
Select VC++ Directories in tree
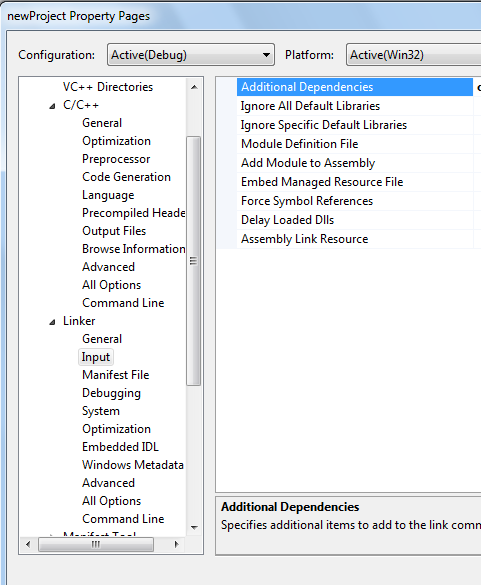[108, 87]
